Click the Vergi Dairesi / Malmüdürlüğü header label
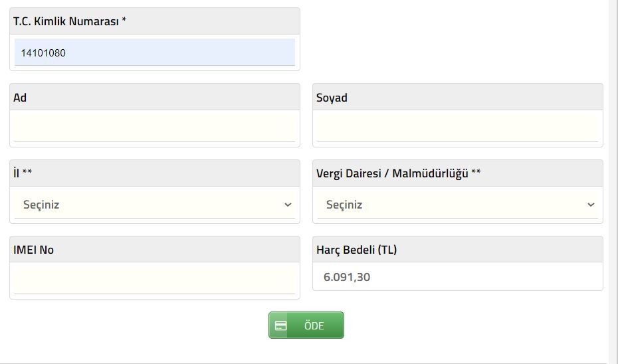The height and width of the screenshot is (364, 618). (x=399, y=173)
